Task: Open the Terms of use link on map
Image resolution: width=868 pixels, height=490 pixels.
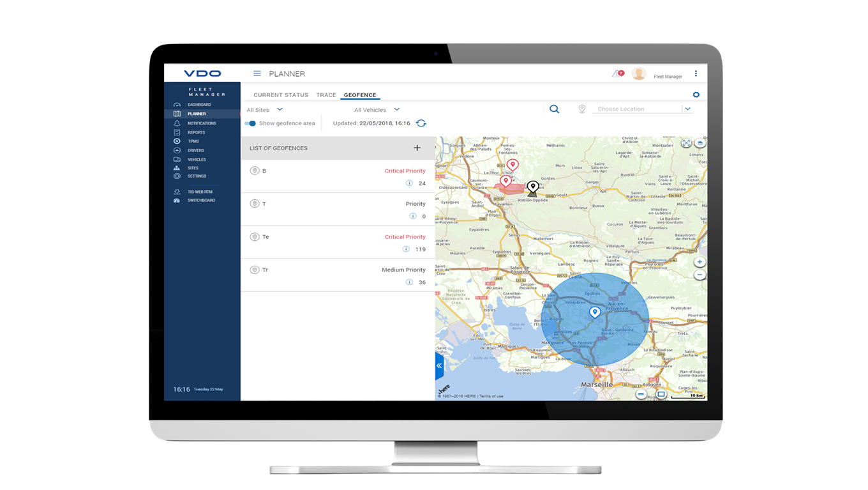Action: pos(491,396)
